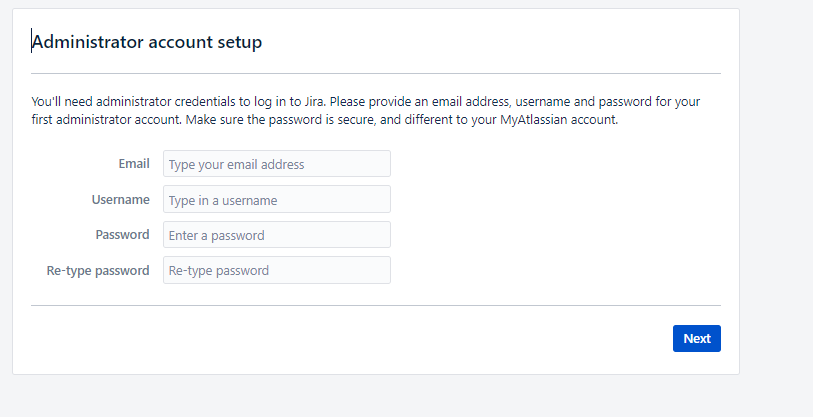Click the empty white area right of the form fields

click(555, 218)
